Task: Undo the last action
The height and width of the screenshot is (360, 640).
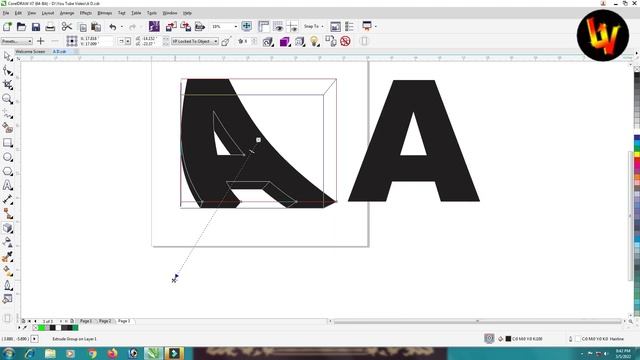Action: 113,27
